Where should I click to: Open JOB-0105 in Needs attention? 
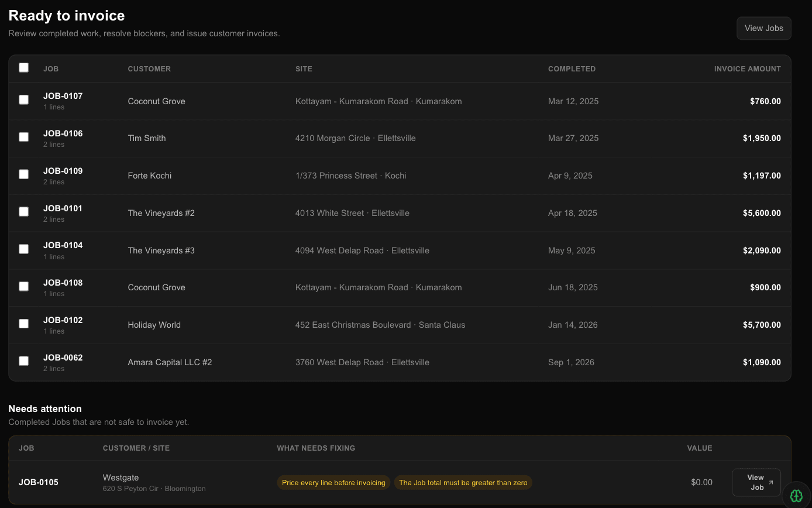coord(39,482)
